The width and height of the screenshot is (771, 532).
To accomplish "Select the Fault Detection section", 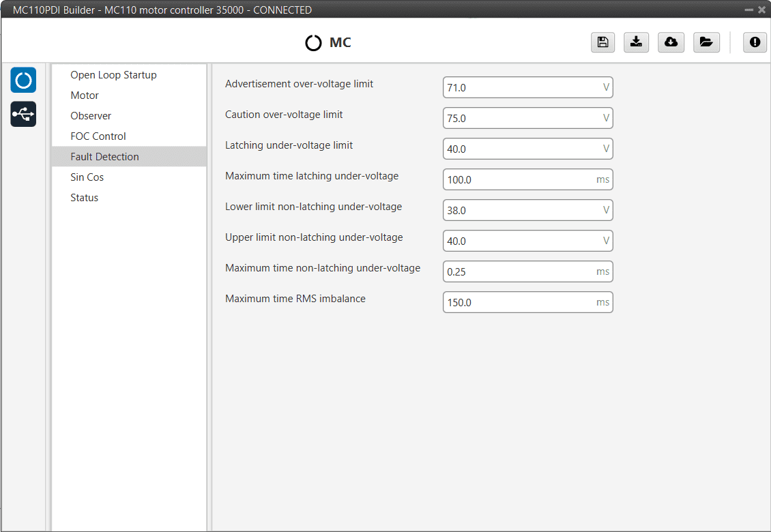I will point(129,156).
